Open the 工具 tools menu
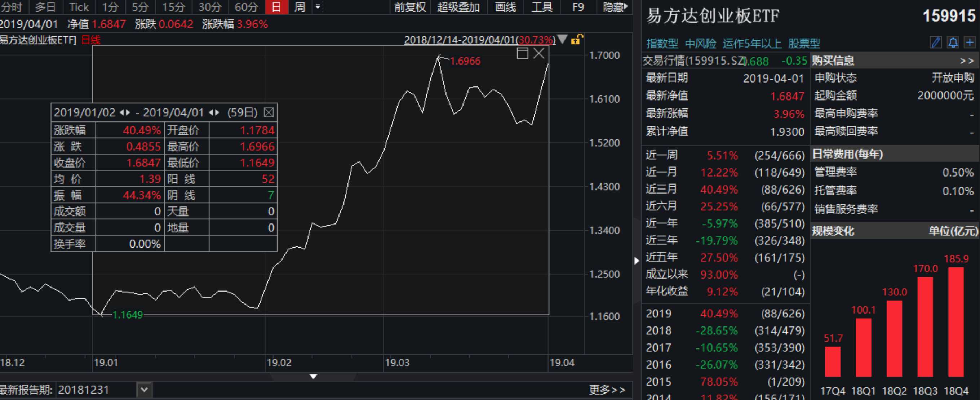 (x=542, y=7)
